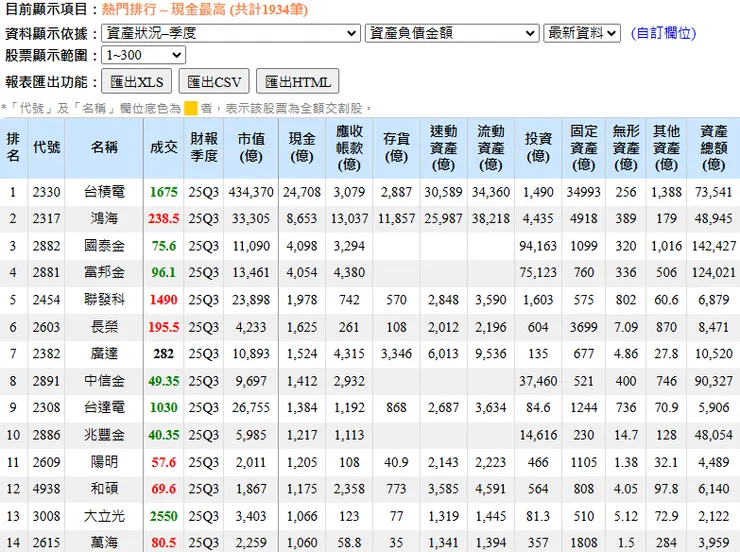Sort by the 應收帳款(億) column header
This screenshot has height=552, width=740.
(349, 148)
